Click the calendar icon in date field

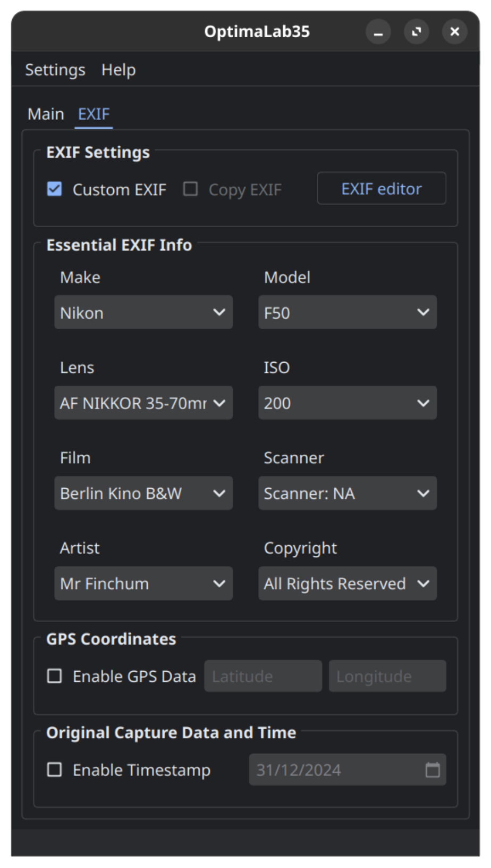pos(433,770)
